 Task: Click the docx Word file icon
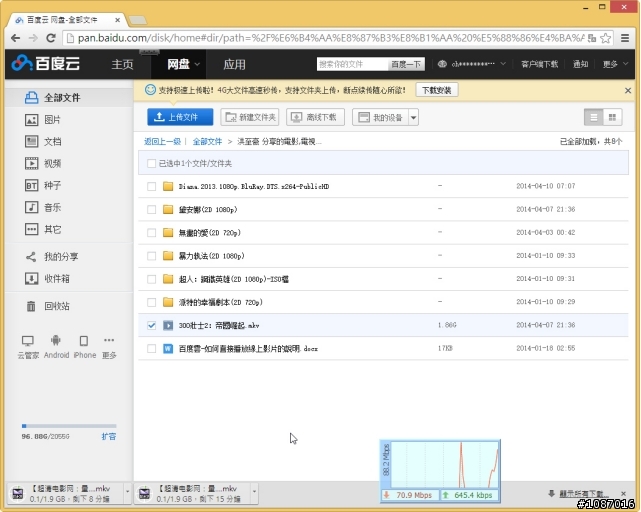click(x=168, y=349)
